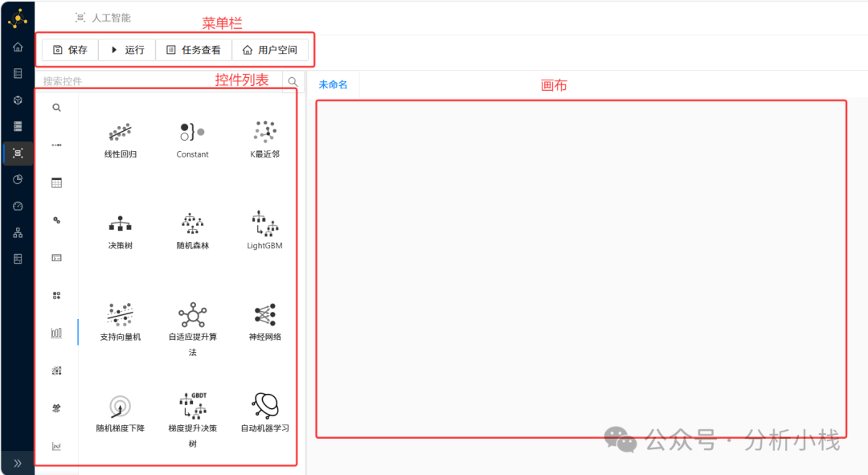Click the highlighted AI module icon in navigation
The height and width of the screenshot is (475, 868).
pyautogui.click(x=18, y=154)
